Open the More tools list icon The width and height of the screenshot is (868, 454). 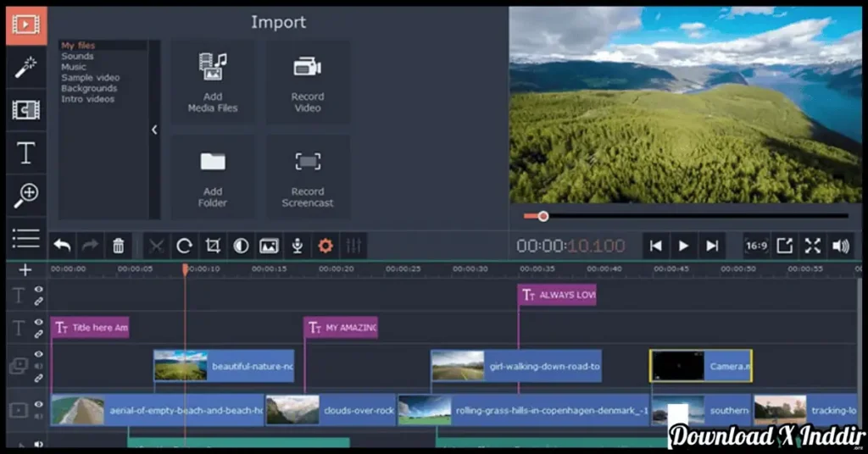[26, 238]
